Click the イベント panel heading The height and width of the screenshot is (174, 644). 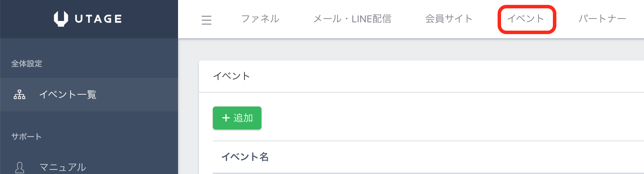click(x=232, y=76)
